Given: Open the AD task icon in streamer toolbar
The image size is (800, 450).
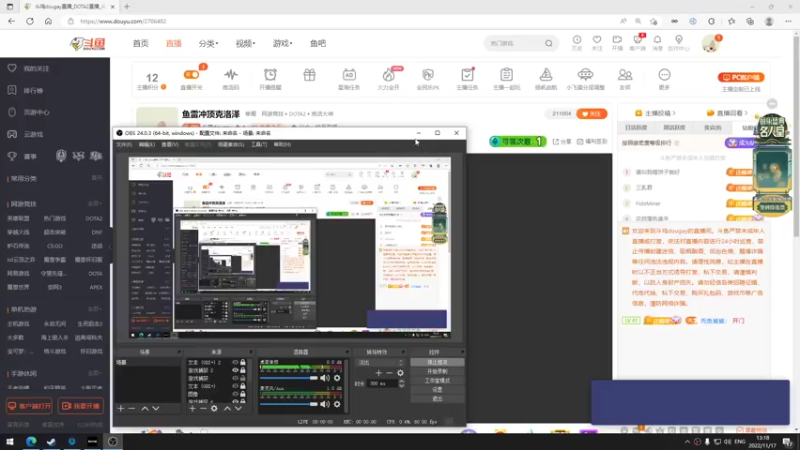Looking at the screenshot, I should (349, 74).
